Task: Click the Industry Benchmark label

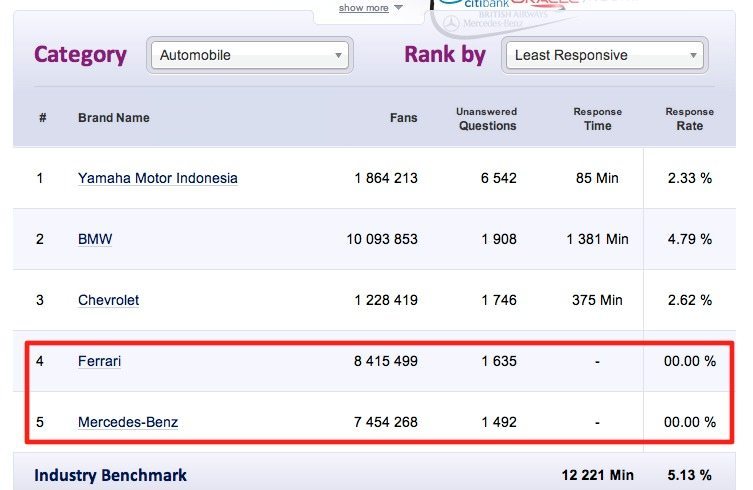Action: [110, 476]
